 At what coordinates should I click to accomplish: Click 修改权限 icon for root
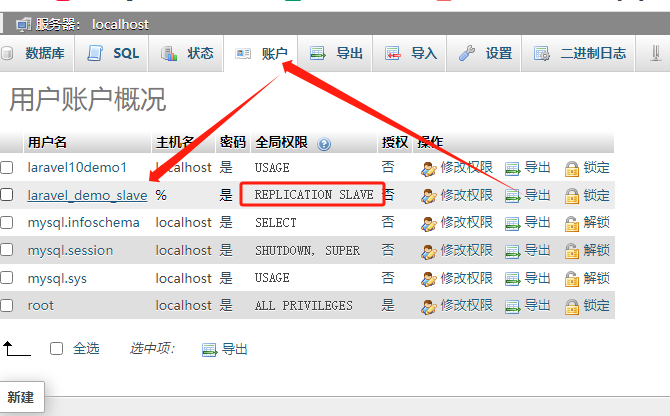pyautogui.click(x=429, y=307)
